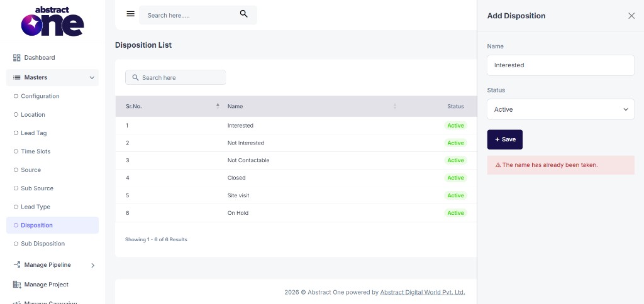644x304 pixels.
Task: Open Abstract Digital World Pvt. Ltd. link
Action: [x=423, y=293]
